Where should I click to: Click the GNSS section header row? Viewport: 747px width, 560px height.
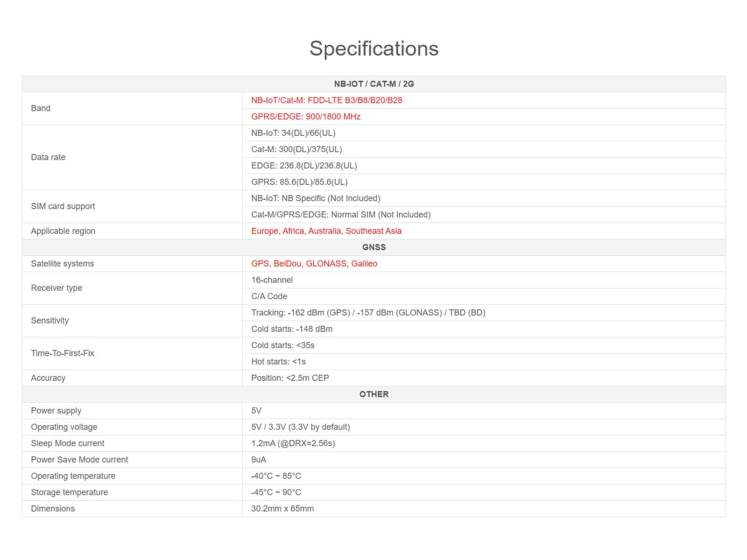(373, 247)
